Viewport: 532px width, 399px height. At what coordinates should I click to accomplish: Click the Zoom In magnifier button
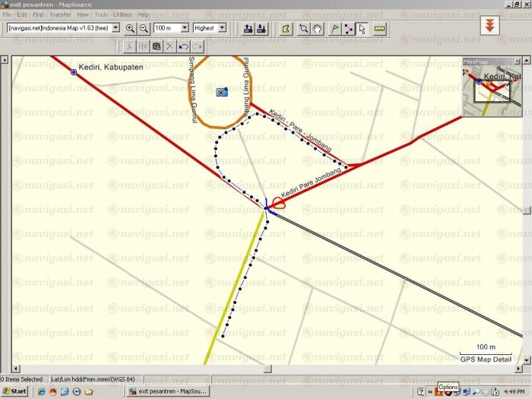point(130,28)
